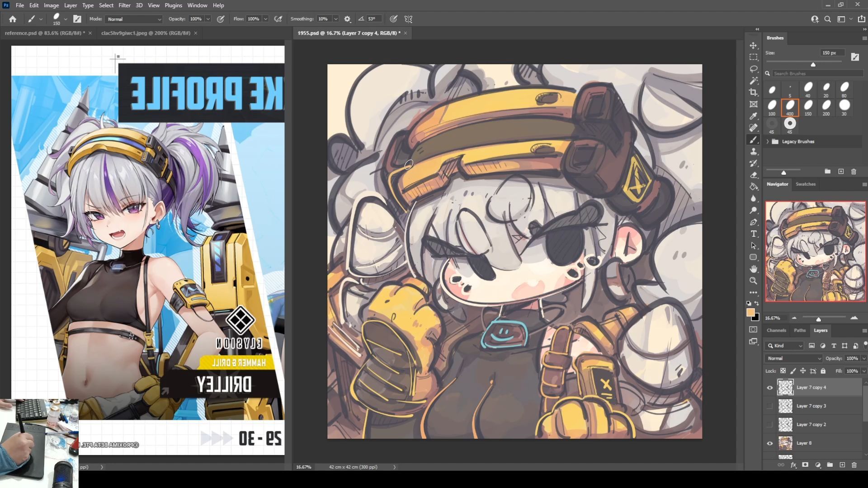
Task: Open brush blending Mode dropdown
Action: point(134,19)
